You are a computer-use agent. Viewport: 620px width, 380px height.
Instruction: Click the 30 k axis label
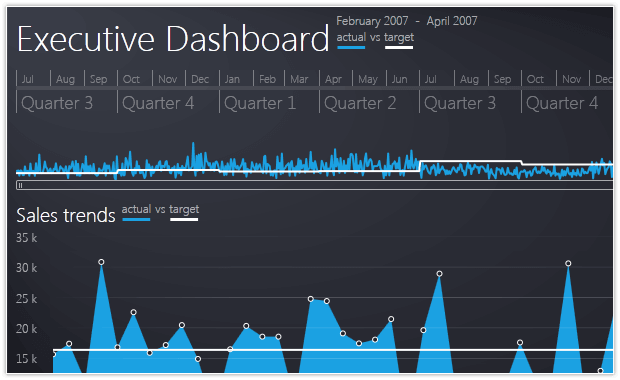click(x=26, y=268)
